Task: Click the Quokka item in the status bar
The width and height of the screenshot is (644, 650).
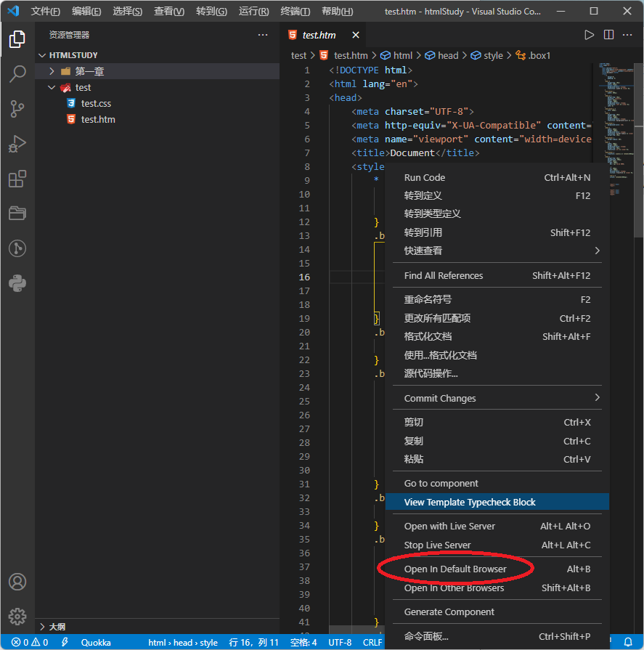Action: point(95,642)
